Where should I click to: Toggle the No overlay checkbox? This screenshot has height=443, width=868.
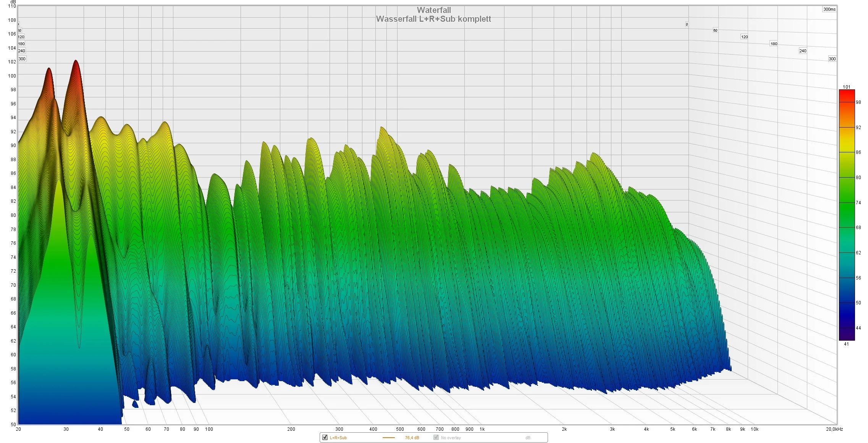point(436,437)
